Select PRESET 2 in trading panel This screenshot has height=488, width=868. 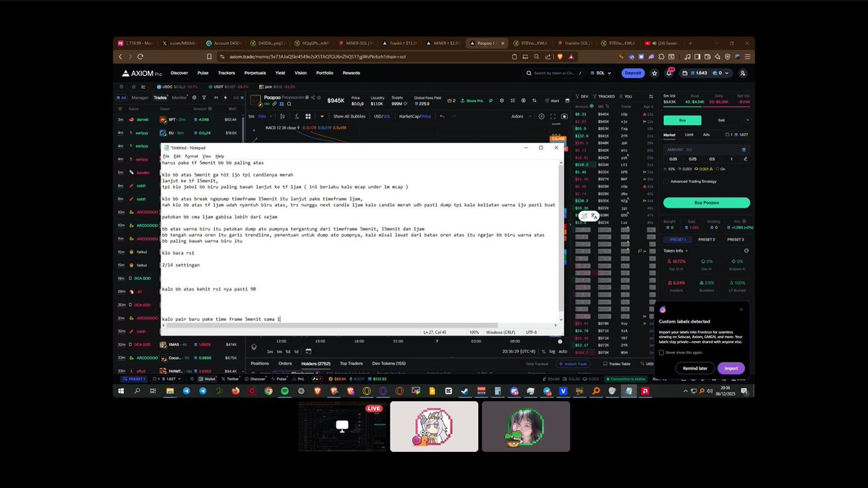pyautogui.click(x=707, y=239)
